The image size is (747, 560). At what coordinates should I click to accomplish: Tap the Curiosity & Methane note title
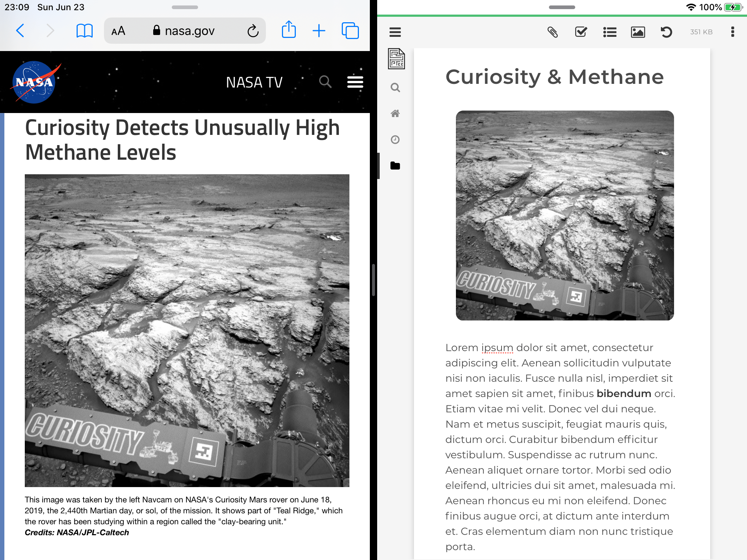pyautogui.click(x=554, y=77)
